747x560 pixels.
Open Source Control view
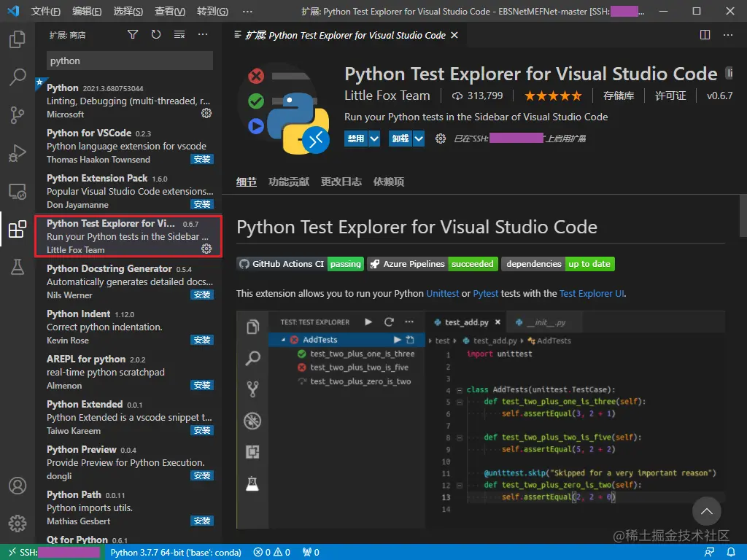coord(18,115)
